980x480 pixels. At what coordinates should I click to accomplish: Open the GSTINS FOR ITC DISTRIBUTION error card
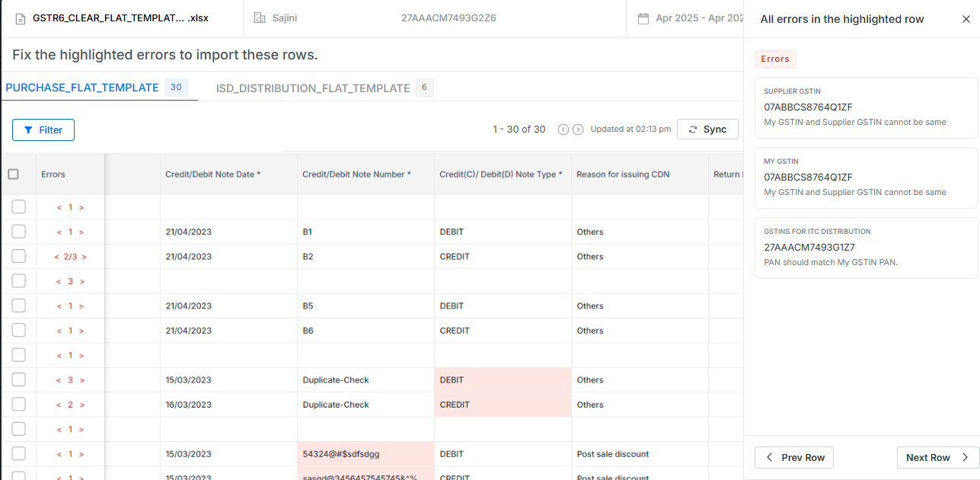(867, 248)
